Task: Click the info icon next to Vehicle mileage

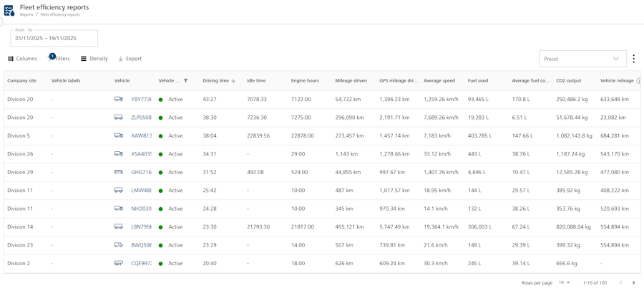Action: coord(638,81)
